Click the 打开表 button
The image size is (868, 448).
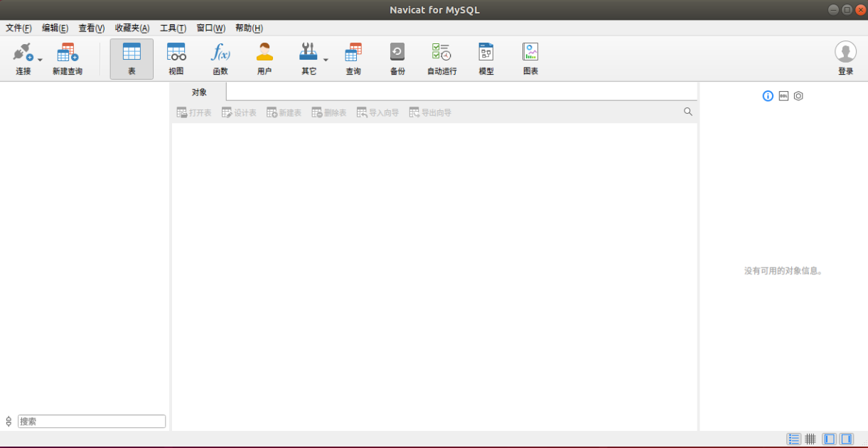tap(194, 112)
